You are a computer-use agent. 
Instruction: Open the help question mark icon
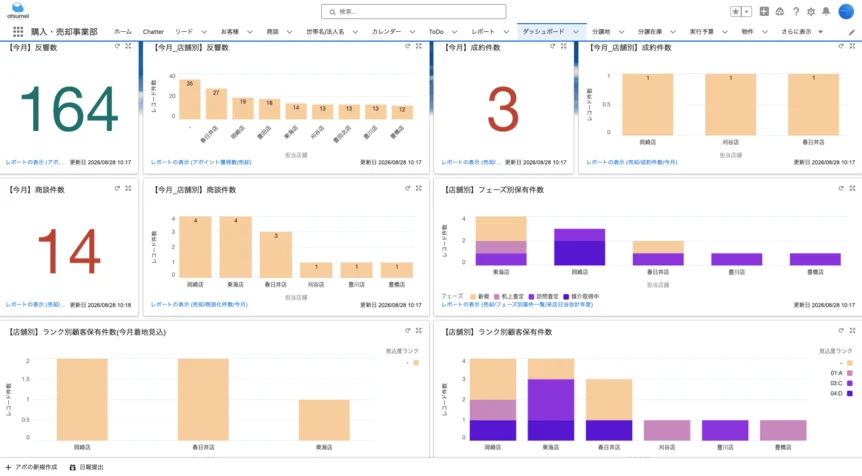[x=795, y=11]
